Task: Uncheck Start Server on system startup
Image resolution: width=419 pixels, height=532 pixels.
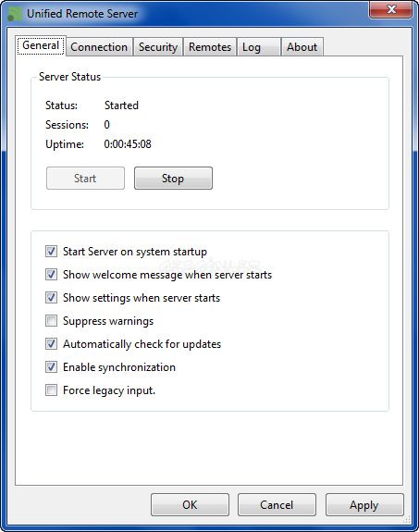Action: pyautogui.click(x=51, y=252)
